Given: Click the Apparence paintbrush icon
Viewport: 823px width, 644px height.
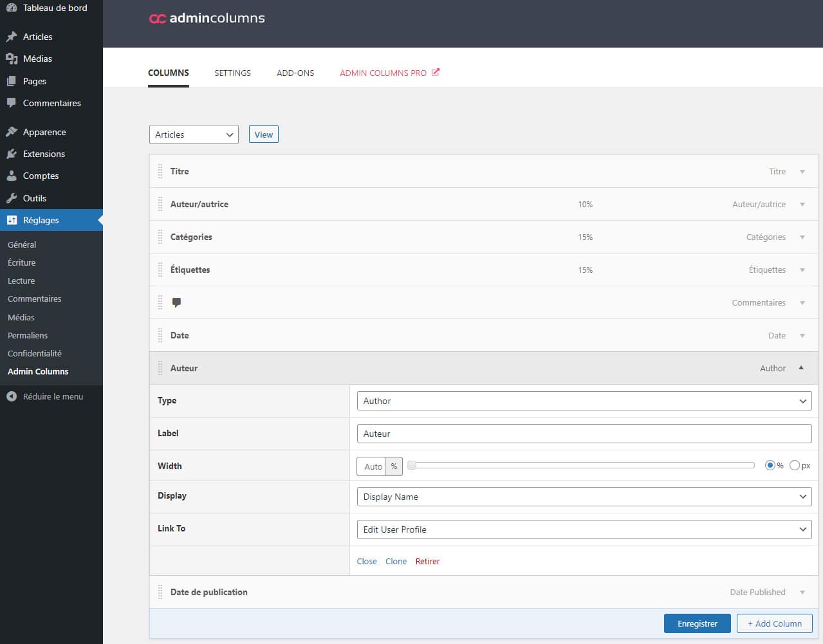Looking at the screenshot, I should (x=12, y=132).
